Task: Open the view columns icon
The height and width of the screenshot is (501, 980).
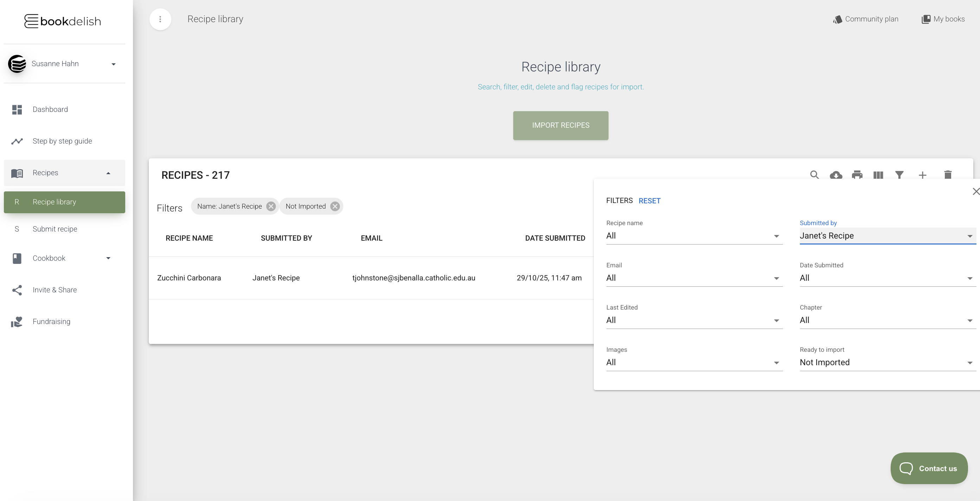Action: click(878, 175)
